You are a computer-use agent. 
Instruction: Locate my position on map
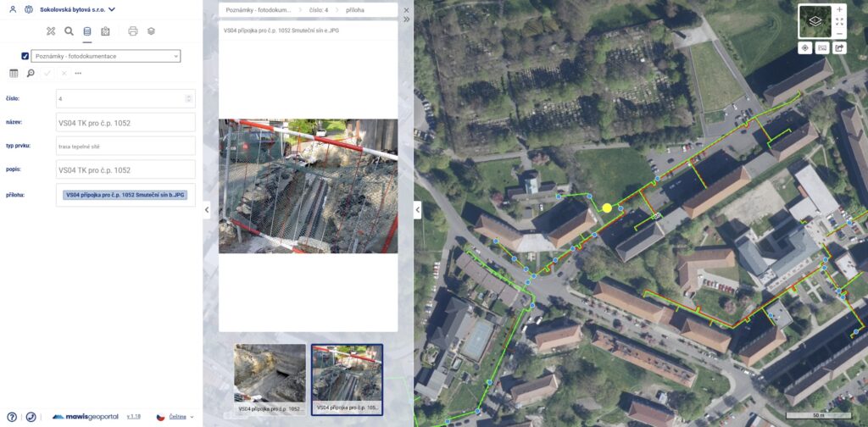(x=804, y=48)
